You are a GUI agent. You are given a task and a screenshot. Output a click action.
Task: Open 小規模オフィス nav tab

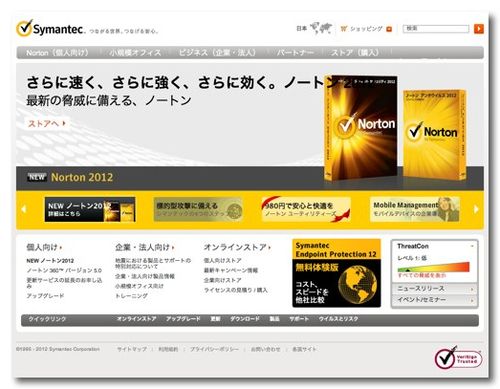click(x=135, y=53)
